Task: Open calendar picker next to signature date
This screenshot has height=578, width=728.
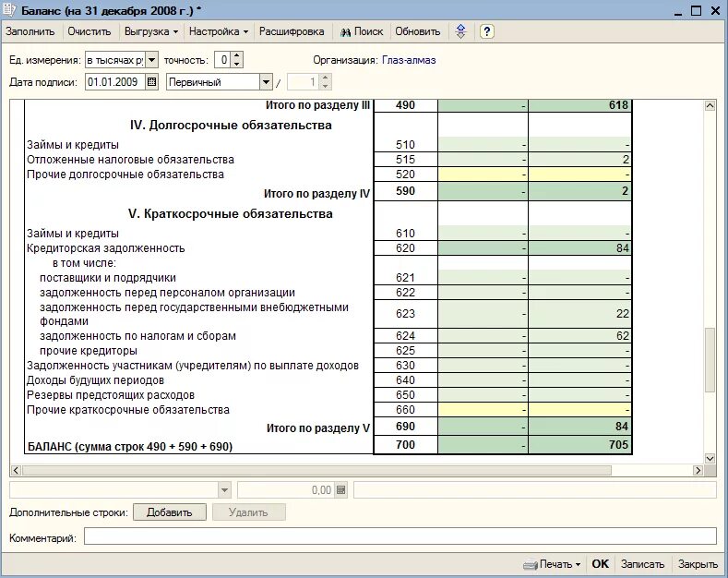Action: (152, 82)
